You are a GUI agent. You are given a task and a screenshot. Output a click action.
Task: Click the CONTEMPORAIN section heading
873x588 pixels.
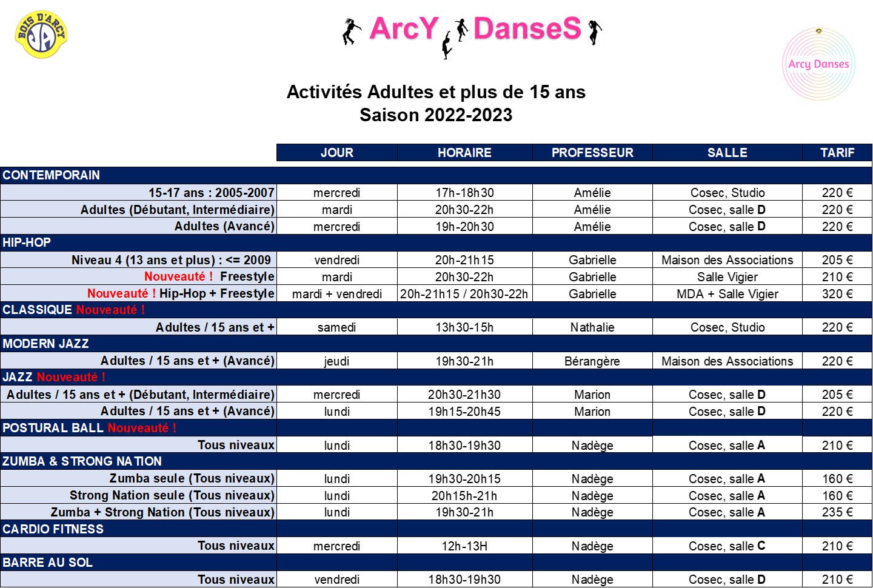point(52,175)
